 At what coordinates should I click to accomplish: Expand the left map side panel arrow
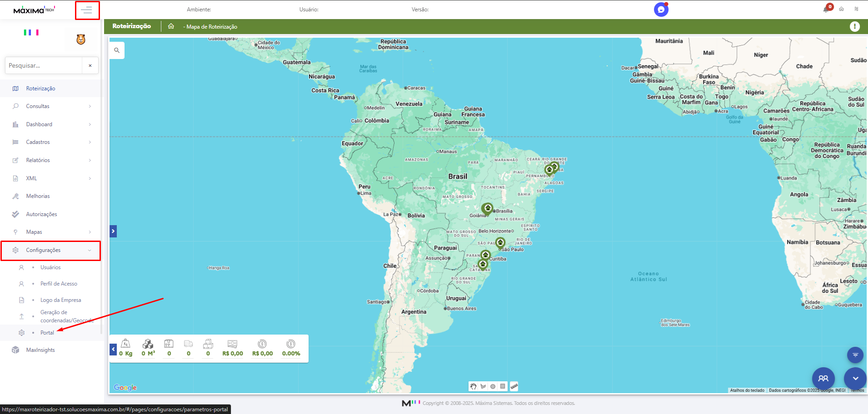coord(113,232)
